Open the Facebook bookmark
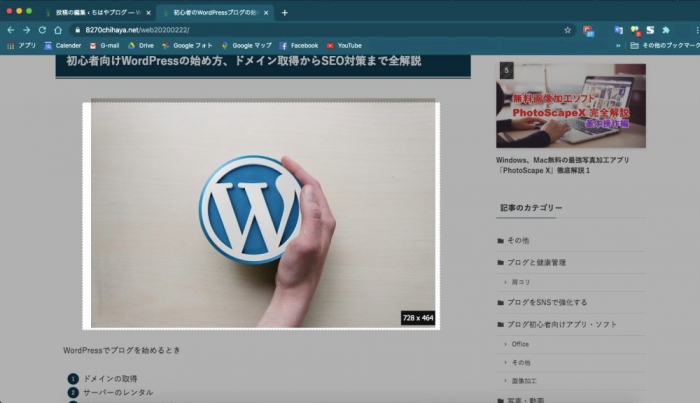The height and width of the screenshot is (403, 700). (299, 46)
